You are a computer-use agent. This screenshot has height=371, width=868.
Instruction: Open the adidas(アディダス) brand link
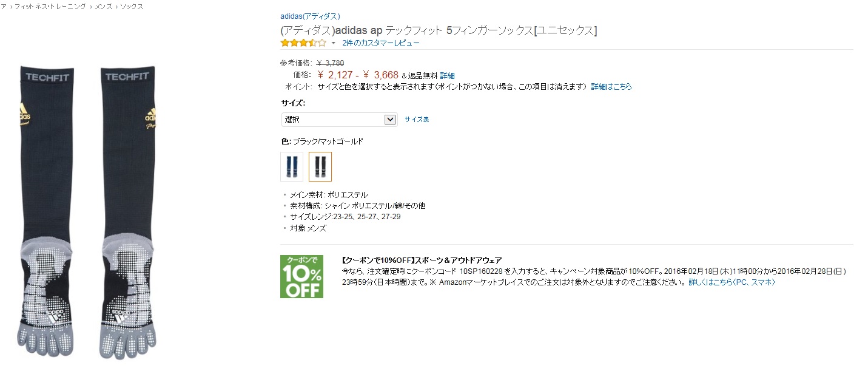(310, 16)
